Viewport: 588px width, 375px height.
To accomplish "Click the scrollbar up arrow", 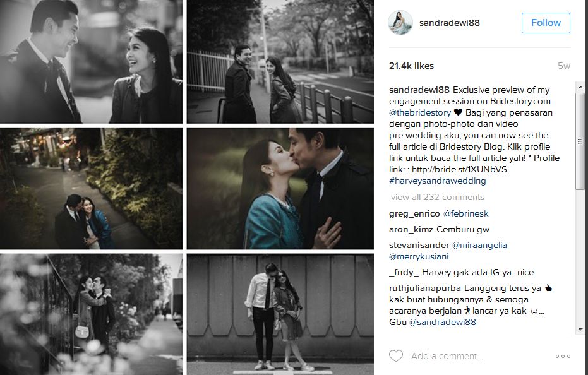I will tap(580, 87).
